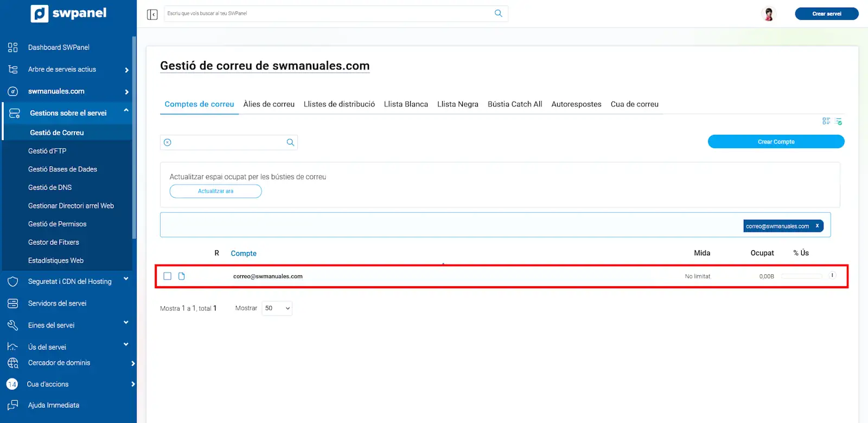Screen dimensions: 868x423
Task: Click the Cua d'accions 14 badge
Action: 12,384
